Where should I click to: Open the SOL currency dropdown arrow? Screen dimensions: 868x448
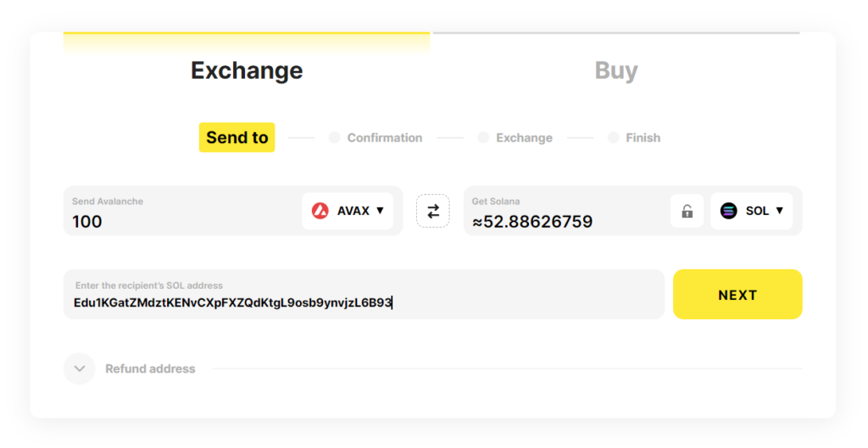[779, 210]
